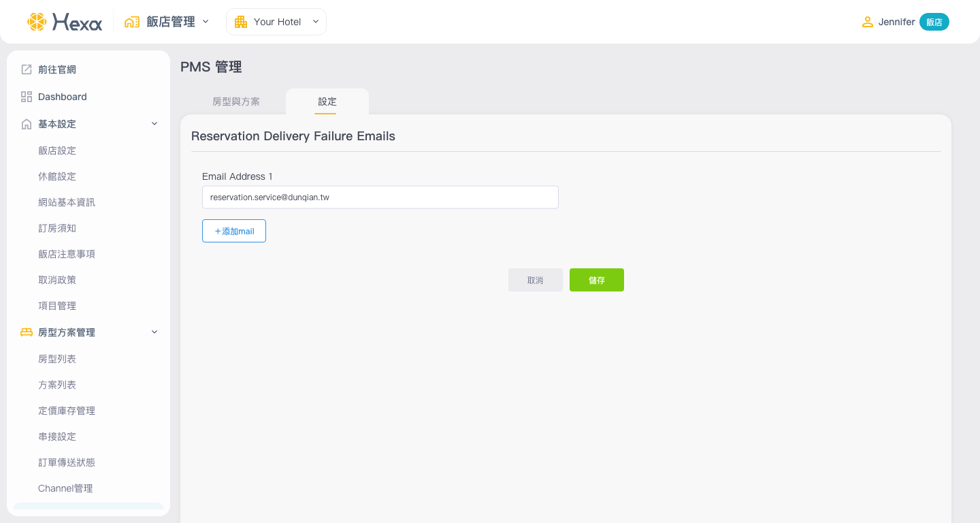Go to Channel管理 in the sidebar
The height and width of the screenshot is (523, 980).
65,488
